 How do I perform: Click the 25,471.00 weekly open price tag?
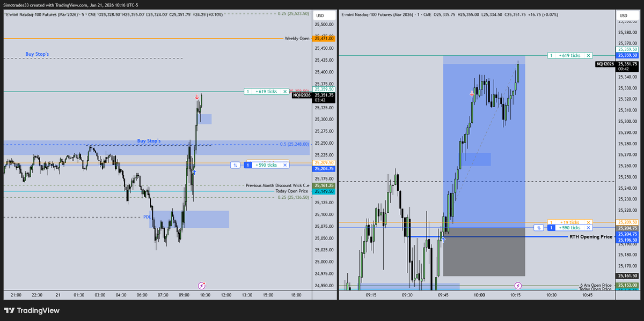(x=325, y=39)
